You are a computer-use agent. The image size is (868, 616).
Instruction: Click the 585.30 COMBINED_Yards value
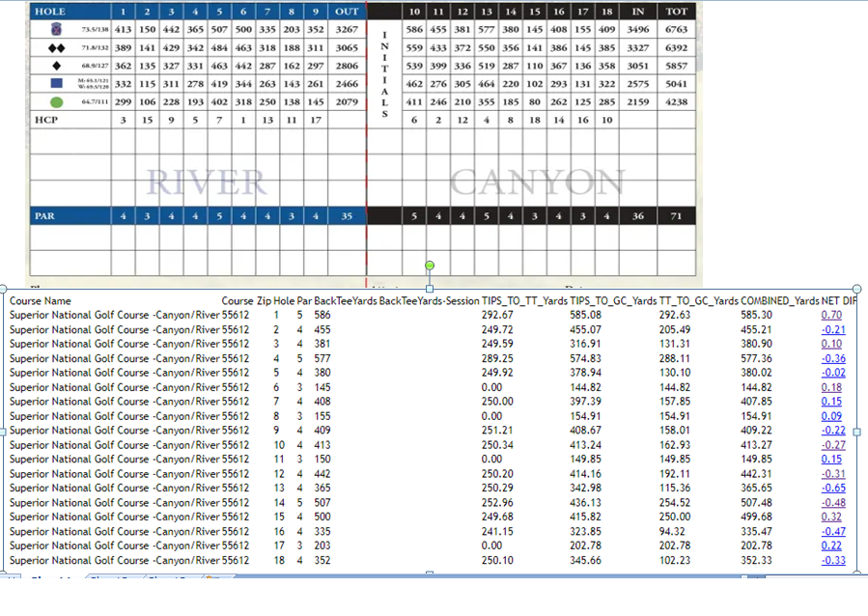756,315
